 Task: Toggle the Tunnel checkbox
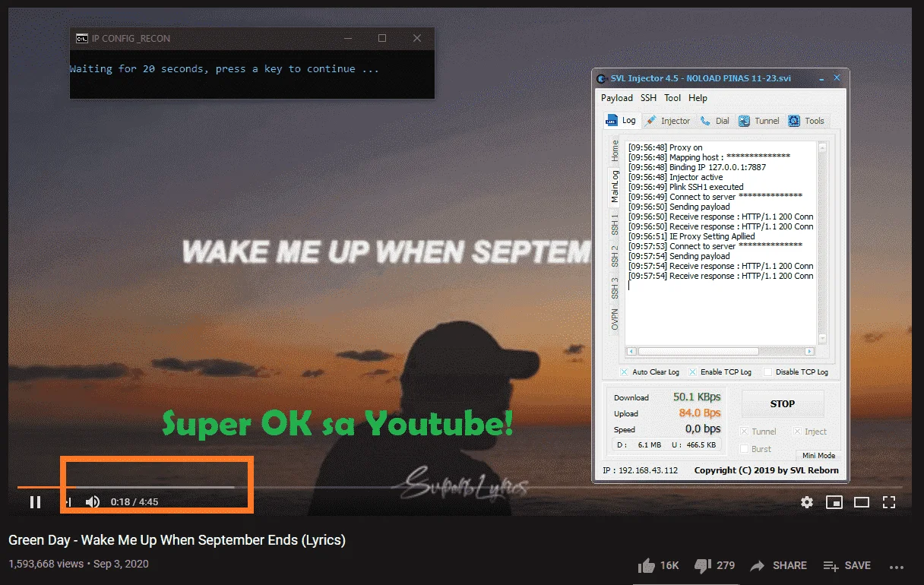click(745, 432)
